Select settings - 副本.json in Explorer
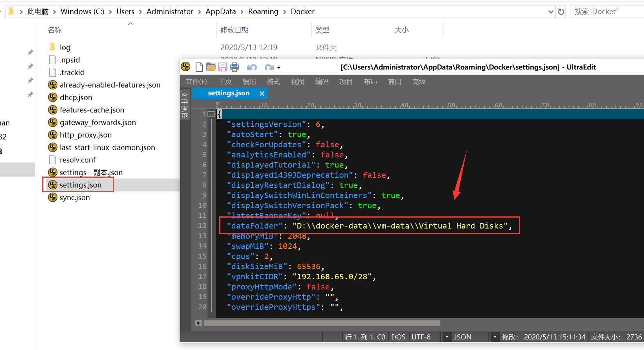Viewport: 644px width, 350px height. 91,172
